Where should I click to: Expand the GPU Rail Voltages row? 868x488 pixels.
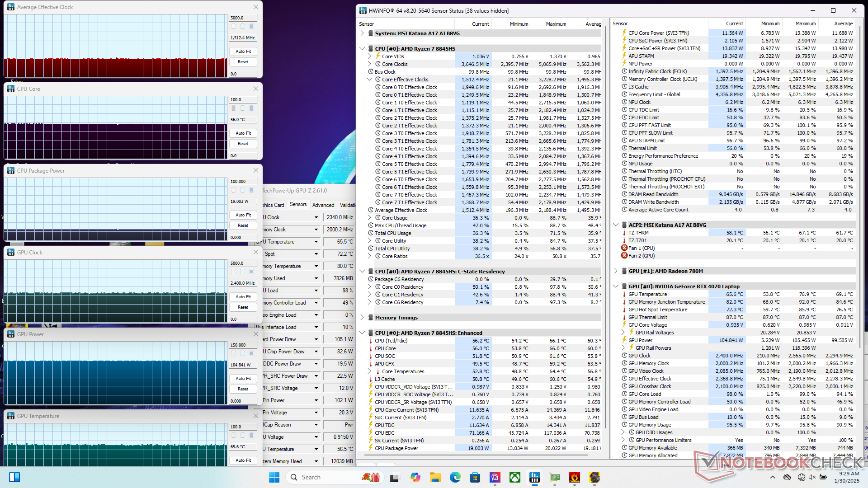(623, 332)
